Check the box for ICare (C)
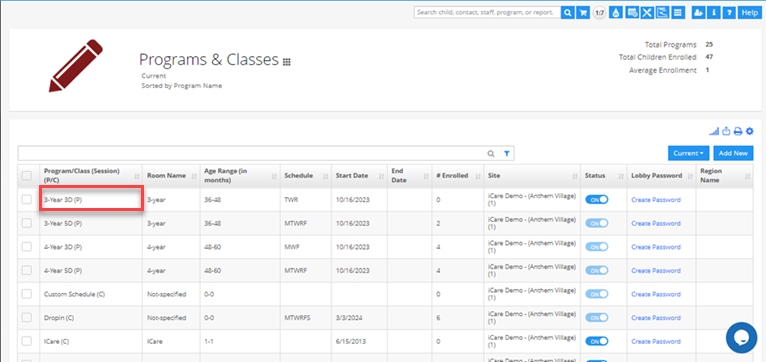 27,341
